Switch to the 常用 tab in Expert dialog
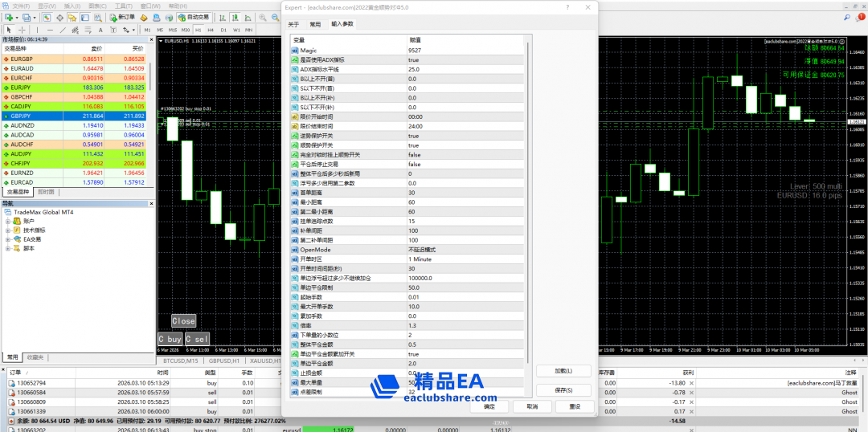This screenshot has width=868, height=432. point(315,24)
